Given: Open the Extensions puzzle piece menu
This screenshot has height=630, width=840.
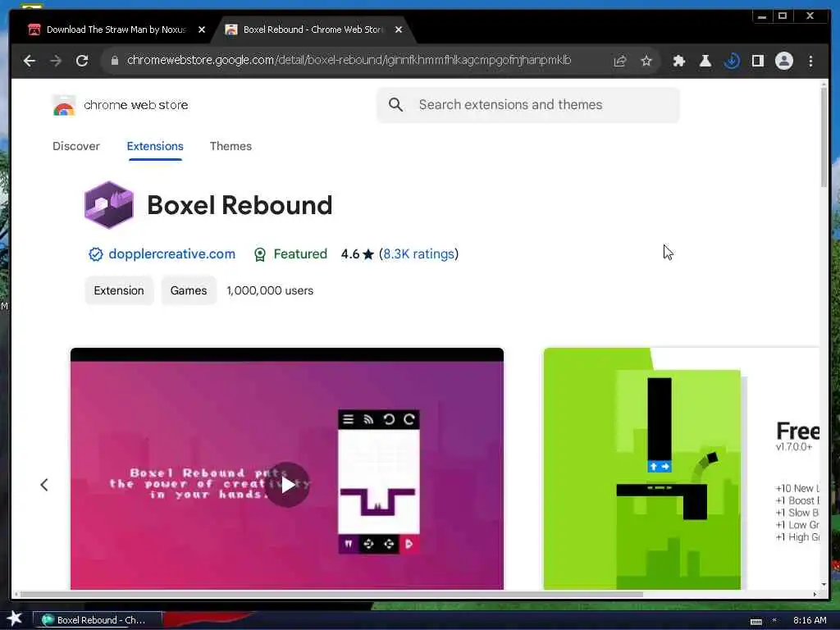Looking at the screenshot, I should point(678,61).
